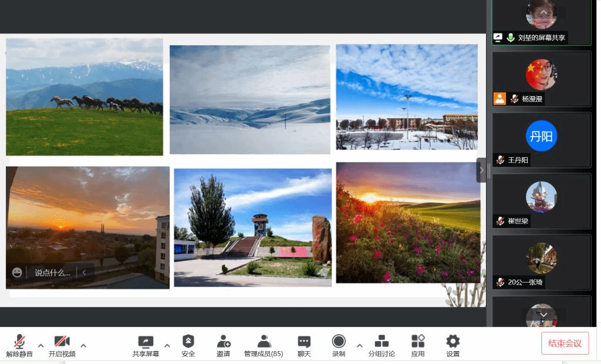Screen dimensions: 601x364
Task: Open the 应用 apps icon
Action: tap(418, 345)
